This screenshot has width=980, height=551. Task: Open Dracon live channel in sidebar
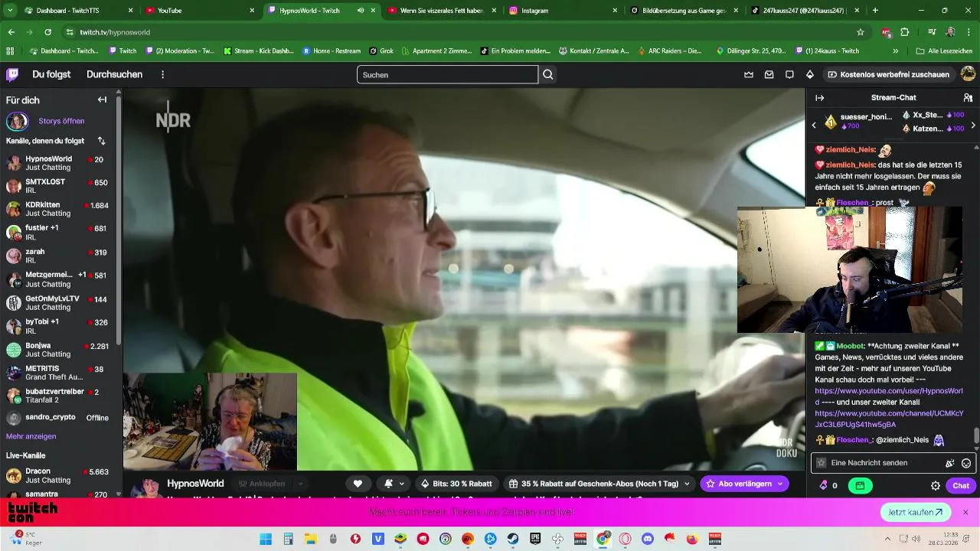tap(58, 475)
